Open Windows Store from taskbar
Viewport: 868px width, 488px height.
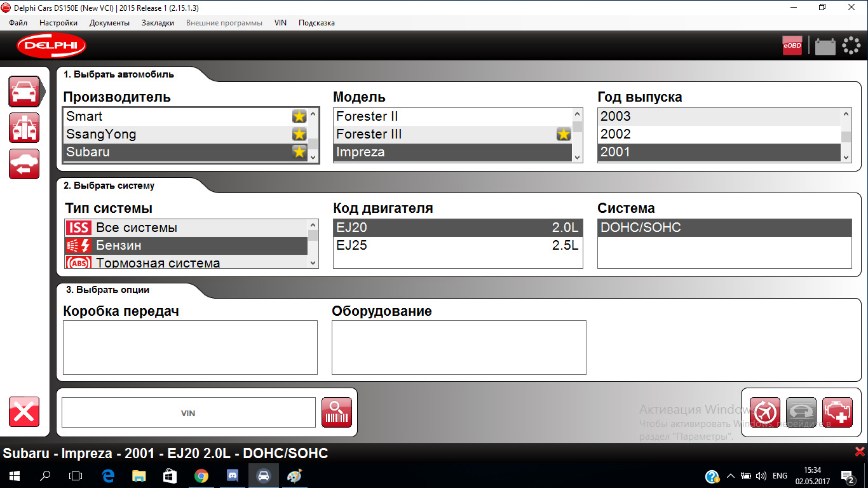click(170, 475)
